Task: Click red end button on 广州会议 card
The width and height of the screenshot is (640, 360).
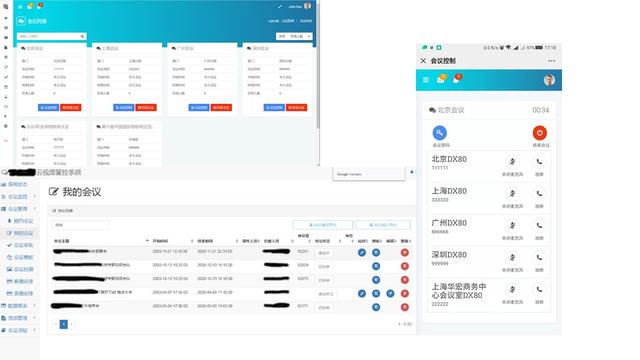Action: 221,107
